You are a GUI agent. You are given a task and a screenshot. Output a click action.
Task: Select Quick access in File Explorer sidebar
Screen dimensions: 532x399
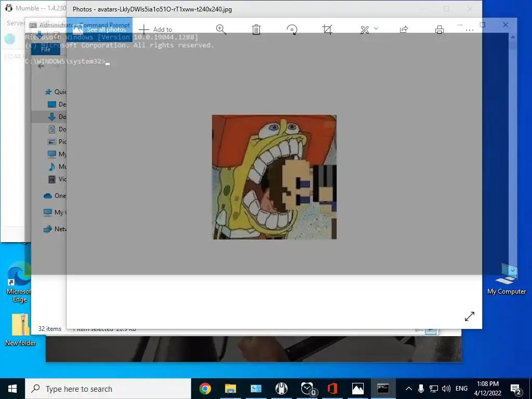[56, 91]
